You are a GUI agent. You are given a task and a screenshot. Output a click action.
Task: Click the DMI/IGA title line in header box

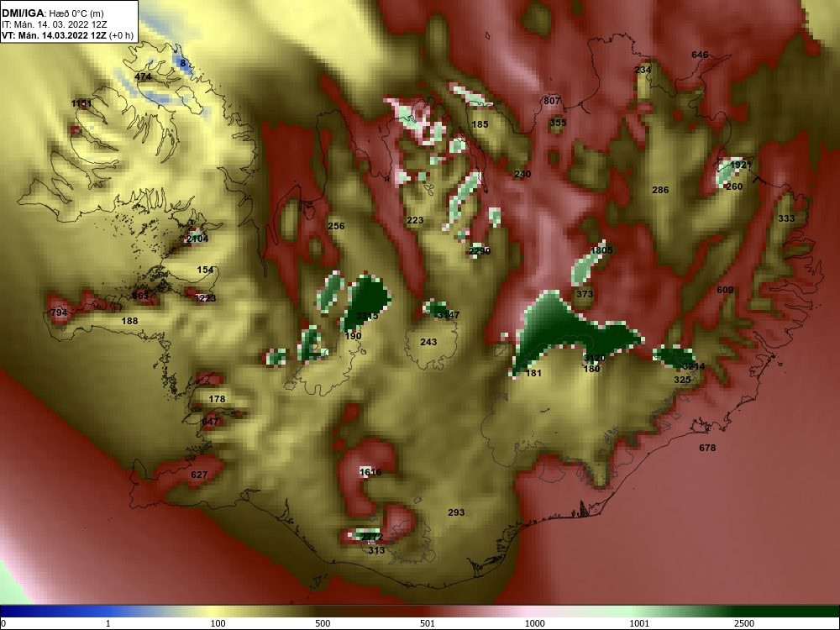(x=52, y=13)
